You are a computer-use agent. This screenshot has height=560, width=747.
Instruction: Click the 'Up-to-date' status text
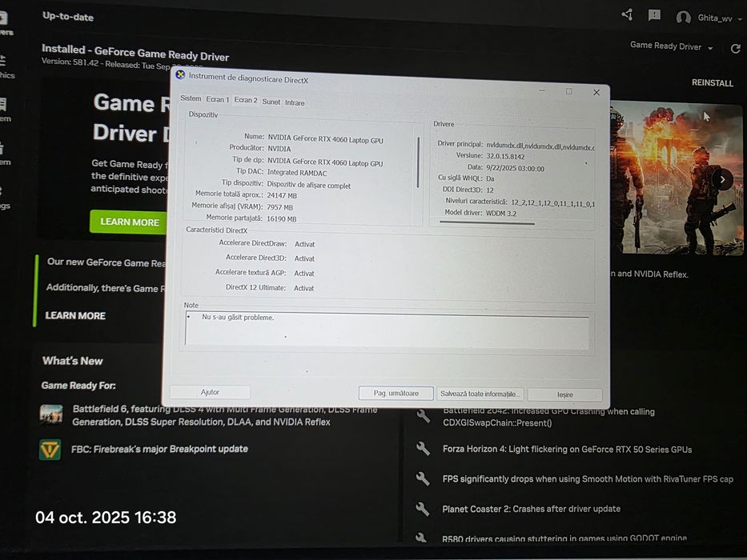(67, 17)
